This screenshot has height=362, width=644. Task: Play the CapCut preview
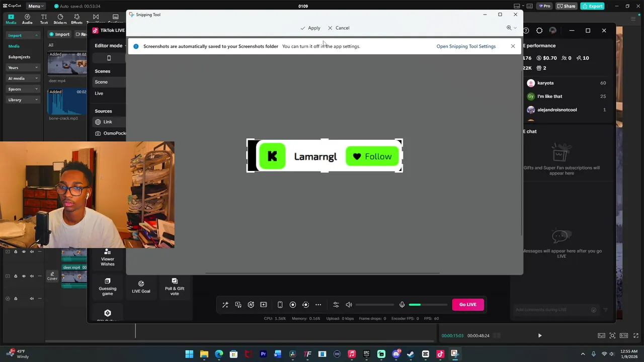tap(540, 335)
